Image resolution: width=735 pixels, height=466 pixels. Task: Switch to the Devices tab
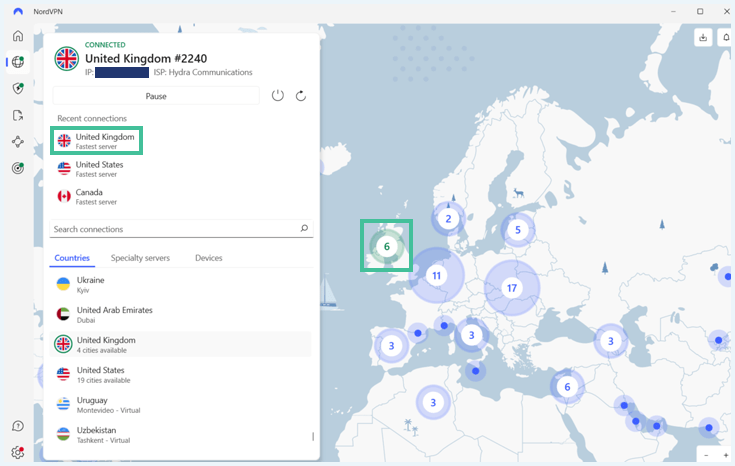[x=209, y=258]
